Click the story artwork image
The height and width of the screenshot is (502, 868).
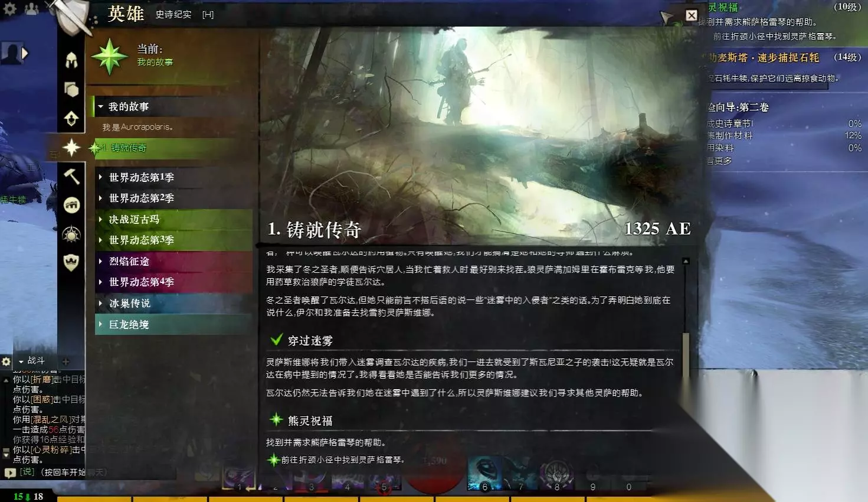pyautogui.click(x=479, y=136)
